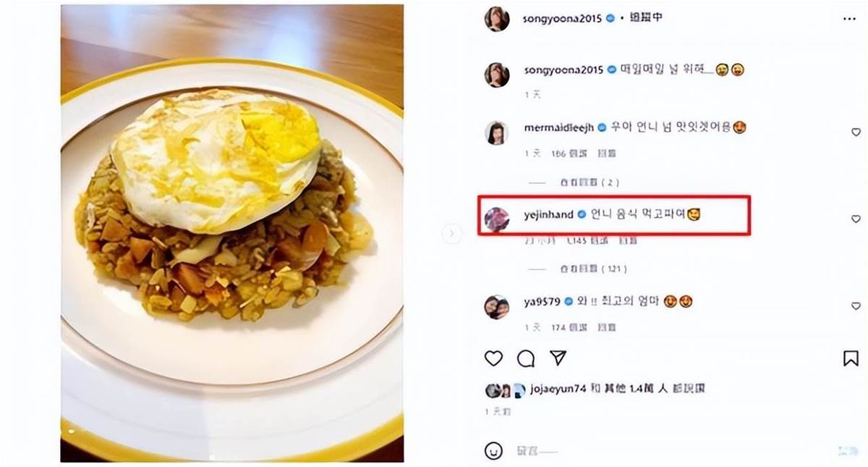The width and height of the screenshot is (868, 467).
Task: Like yejinhand's comment
Action: coord(856,218)
